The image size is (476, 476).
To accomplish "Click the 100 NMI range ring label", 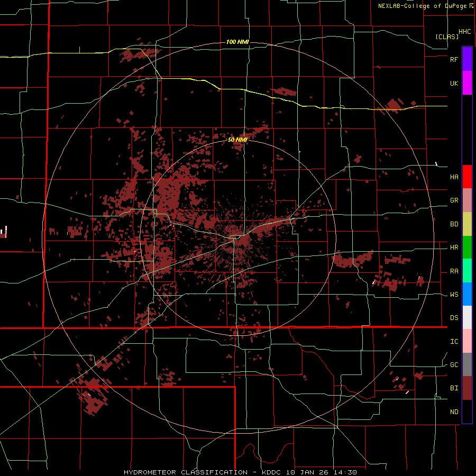I will coord(237,42).
